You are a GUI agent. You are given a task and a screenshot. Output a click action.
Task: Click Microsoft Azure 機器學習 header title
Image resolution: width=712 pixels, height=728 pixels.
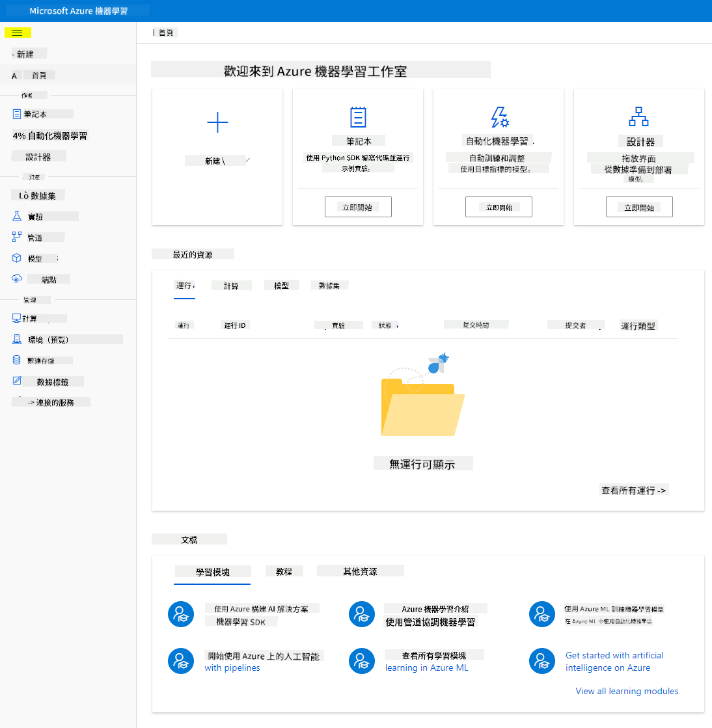[x=79, y=10]
